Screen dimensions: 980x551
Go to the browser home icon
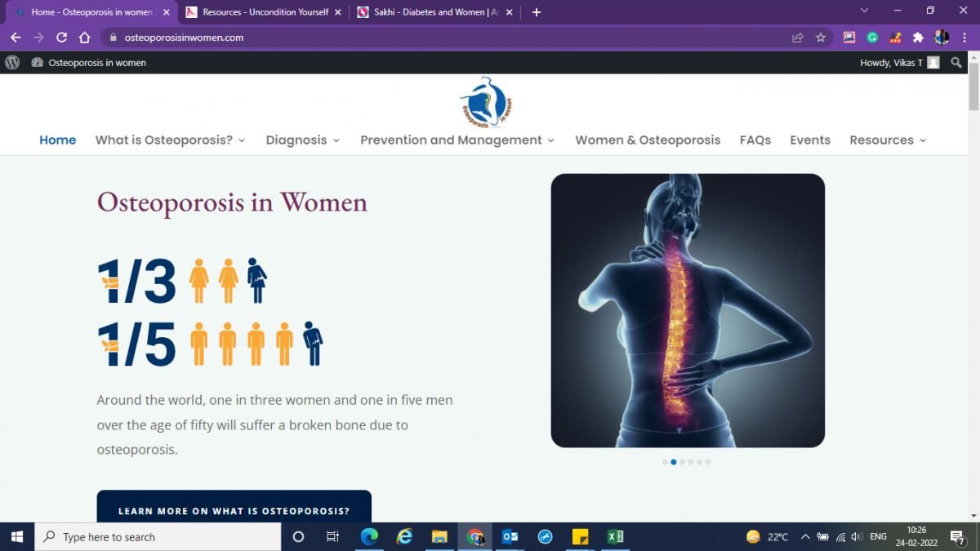pos(84,38)
